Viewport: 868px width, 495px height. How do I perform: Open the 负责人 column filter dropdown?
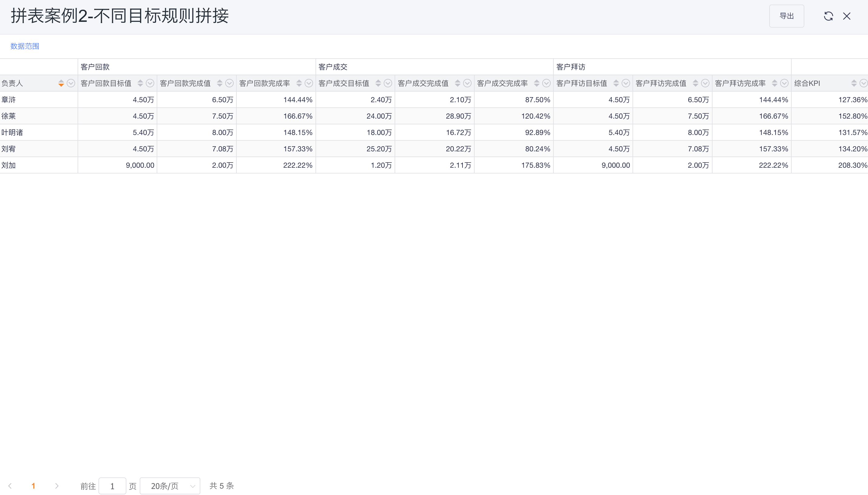[71, 83]
